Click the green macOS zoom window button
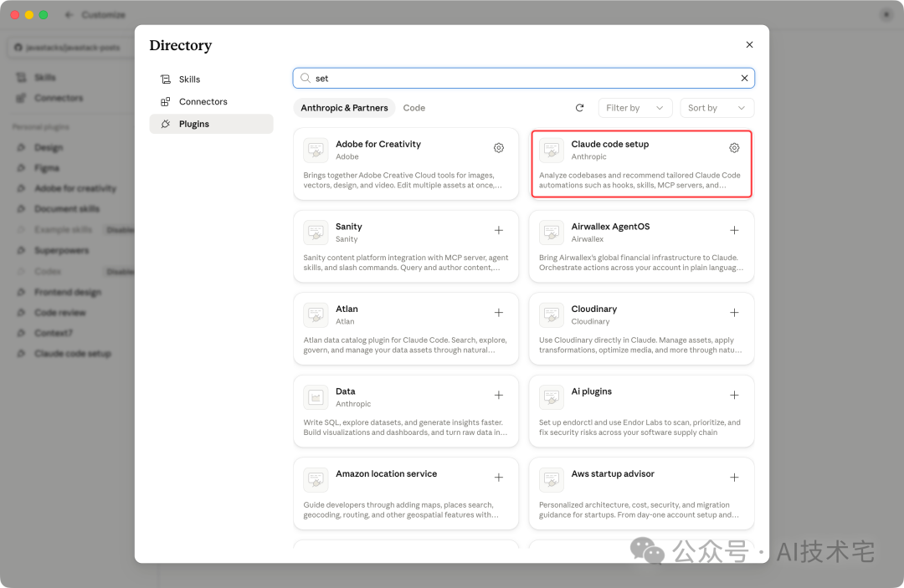The width and height of the screenshot is (904, 588). point(44,15)
